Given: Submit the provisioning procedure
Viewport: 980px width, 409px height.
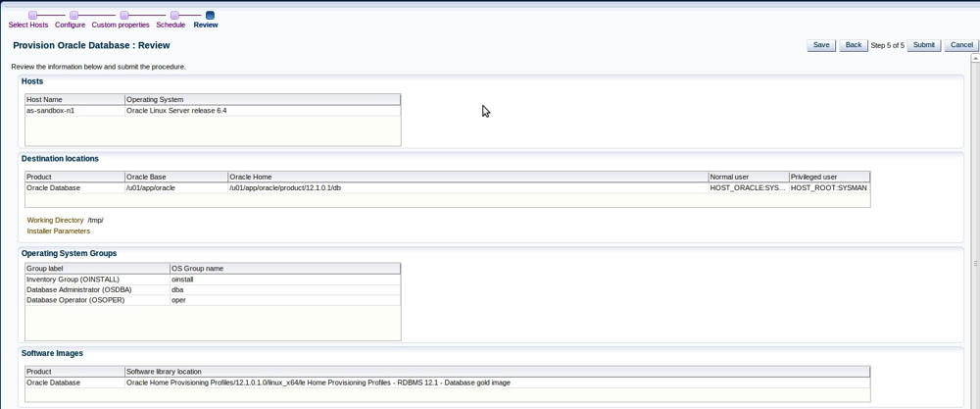Looking at the screenshot, I should [924, 45].
